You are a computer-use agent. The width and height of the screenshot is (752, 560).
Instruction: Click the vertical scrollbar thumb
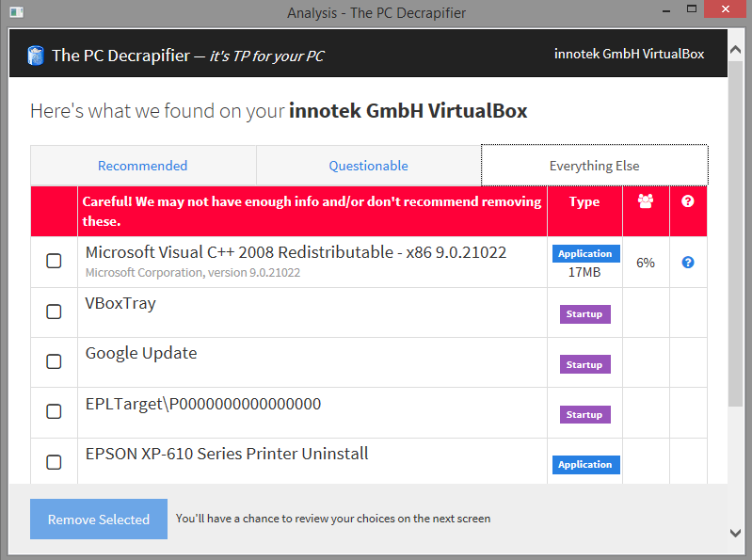coord(735,232)
